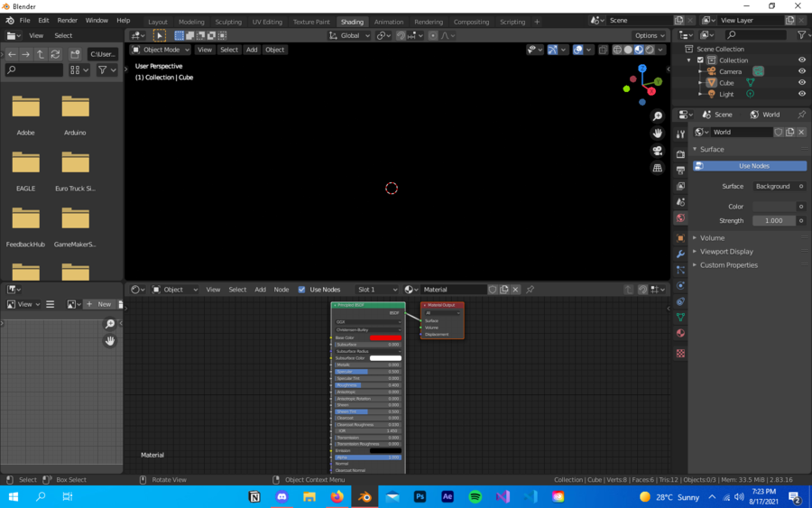Select the Tweak select tool icon

click(x=159, y=36)
